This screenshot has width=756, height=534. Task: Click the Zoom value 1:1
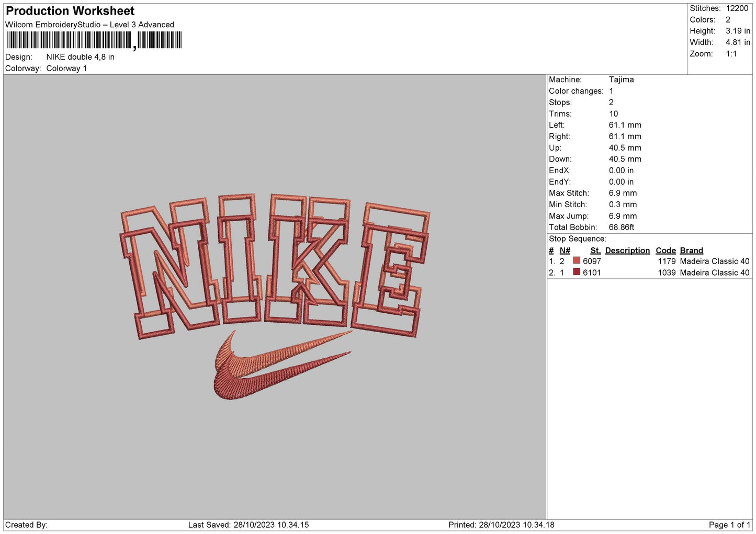tap(731, 54)
